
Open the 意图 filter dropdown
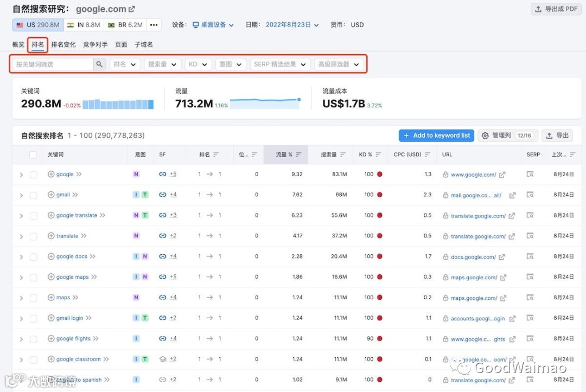pos(231,64)
